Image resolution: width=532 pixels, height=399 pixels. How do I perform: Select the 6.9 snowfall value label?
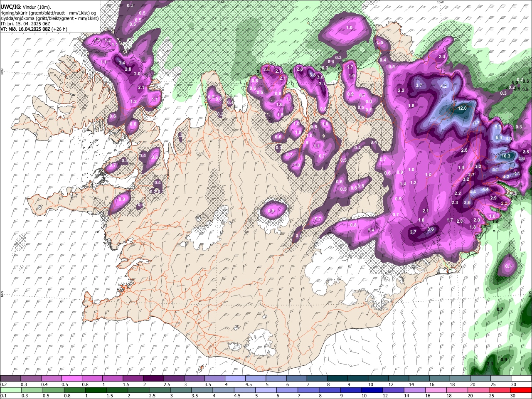tap(499, 138)
